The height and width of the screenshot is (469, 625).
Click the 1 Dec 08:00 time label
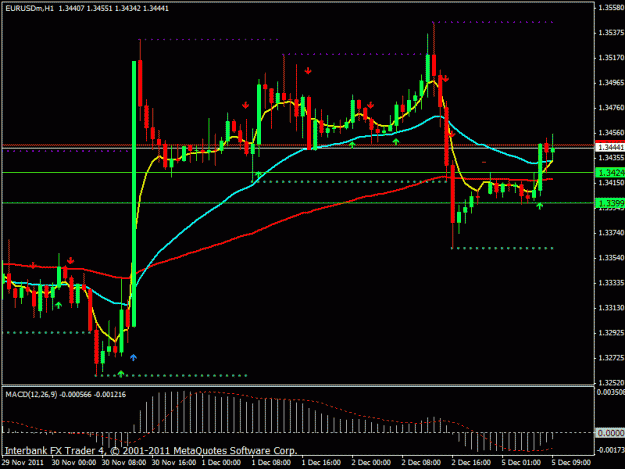point(271,463)
